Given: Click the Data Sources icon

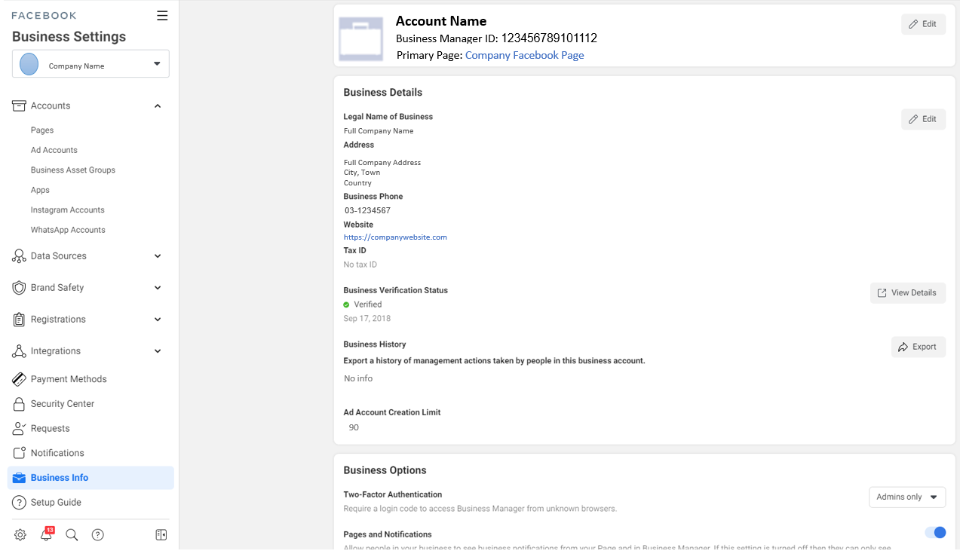Looking at the screenshot, I should tap(19, 256).
